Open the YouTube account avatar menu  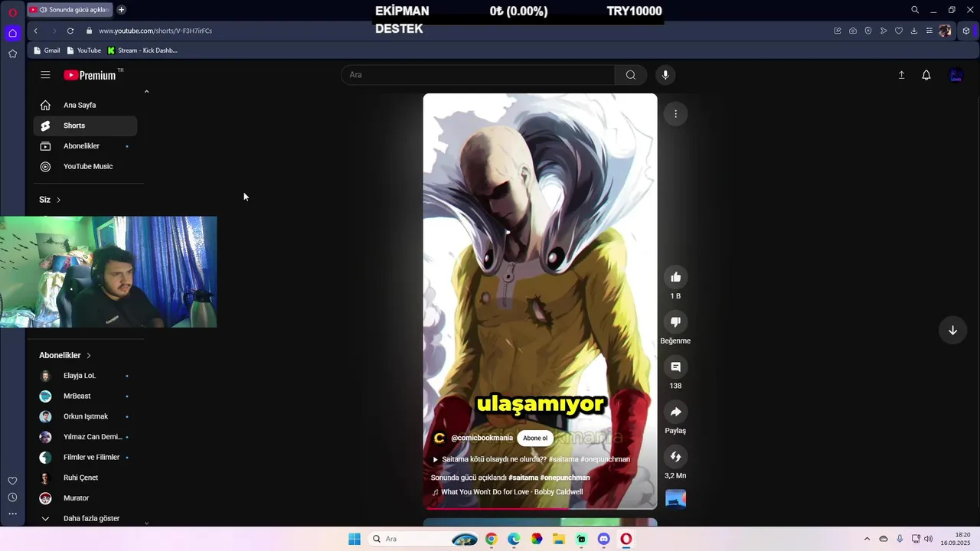click(x=955, y=75)
